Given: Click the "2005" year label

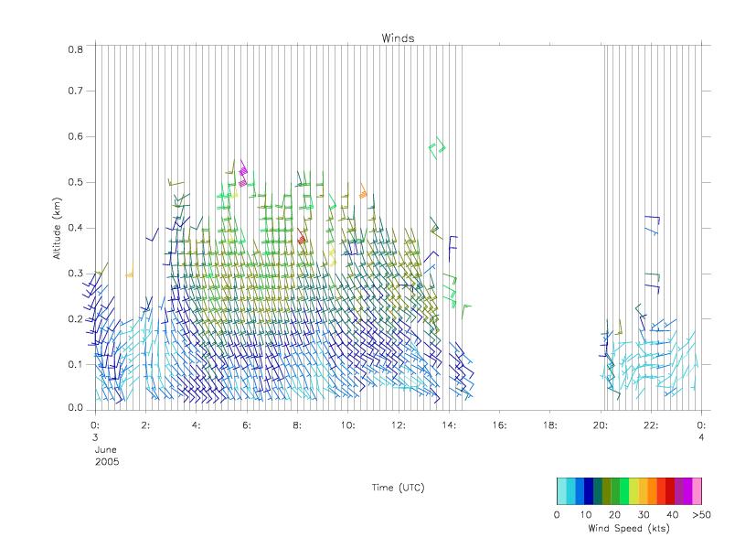Looking at the screenshot, I should click(107, 461).
